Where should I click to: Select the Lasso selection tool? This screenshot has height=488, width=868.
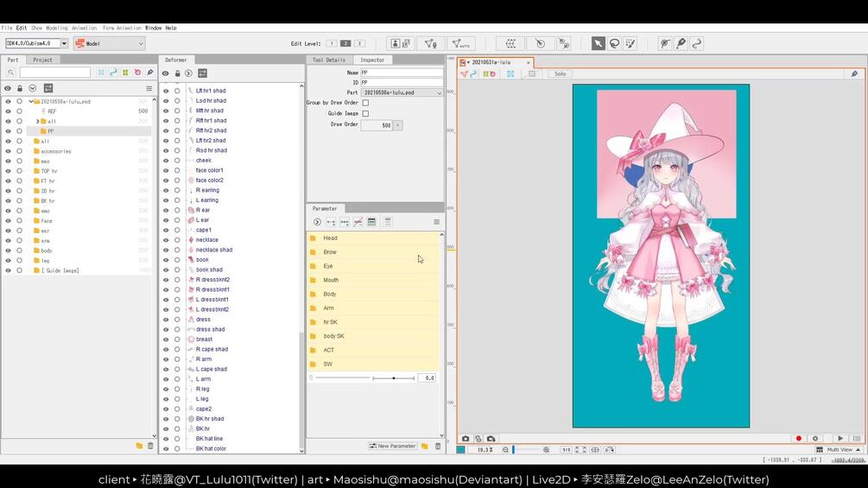614,43
